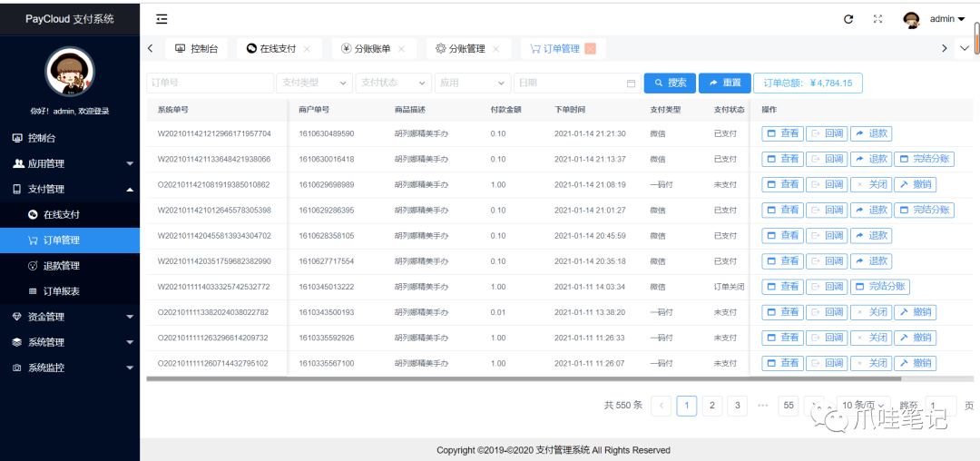Click the 付款金额 column header
Image resolution: width=980 pixels, height=461 pixels.
tap(506, 110)
